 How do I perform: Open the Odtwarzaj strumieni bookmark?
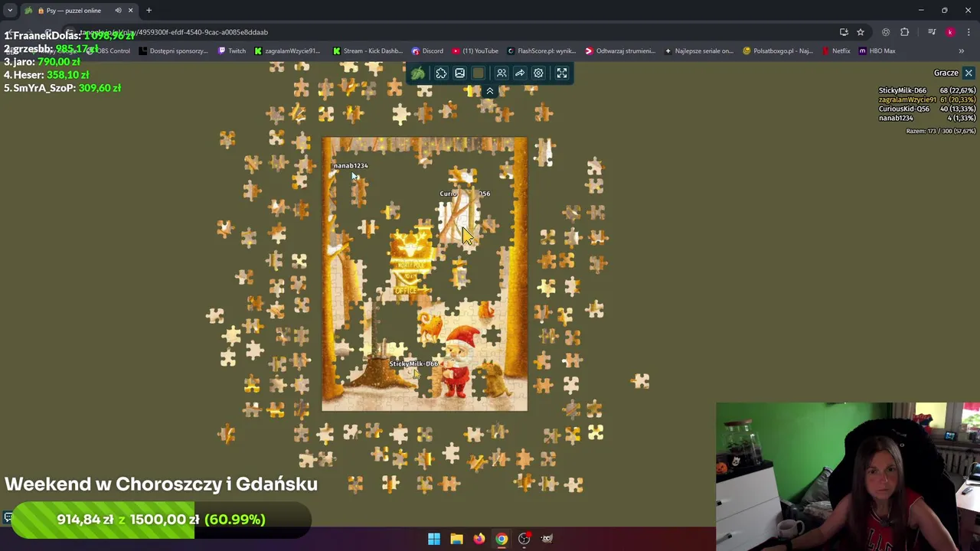[620, 51]
